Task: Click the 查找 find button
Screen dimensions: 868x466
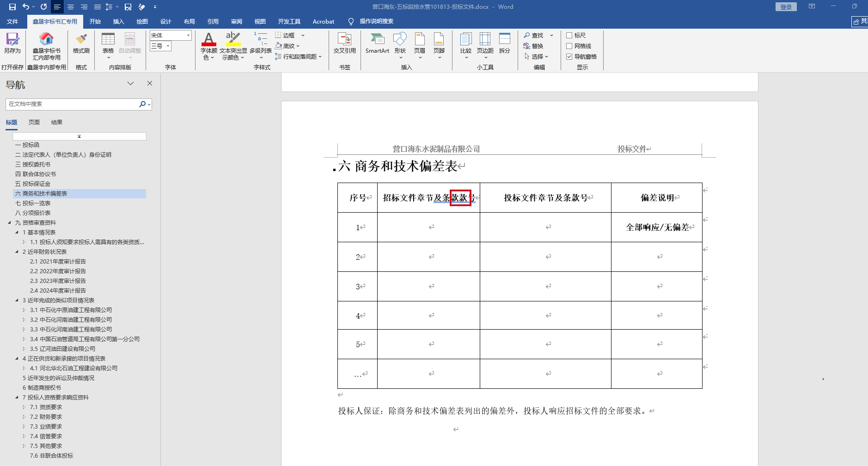Action: (533, 35)
